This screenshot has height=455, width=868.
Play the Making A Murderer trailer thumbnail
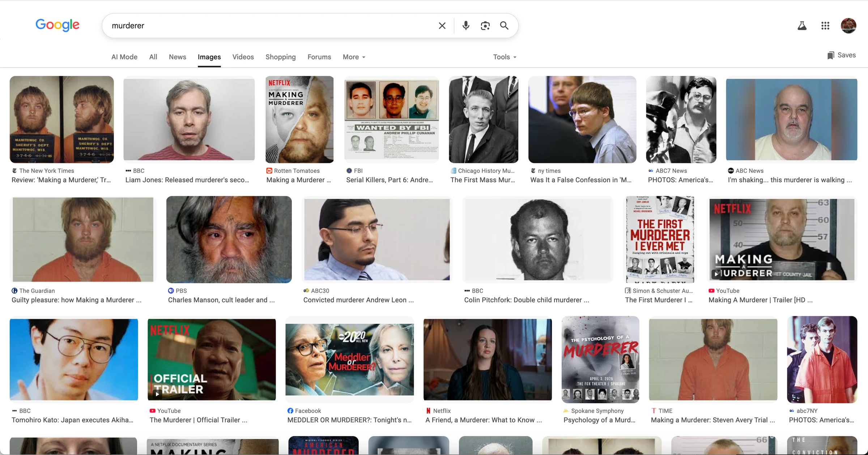coord(782,239)
